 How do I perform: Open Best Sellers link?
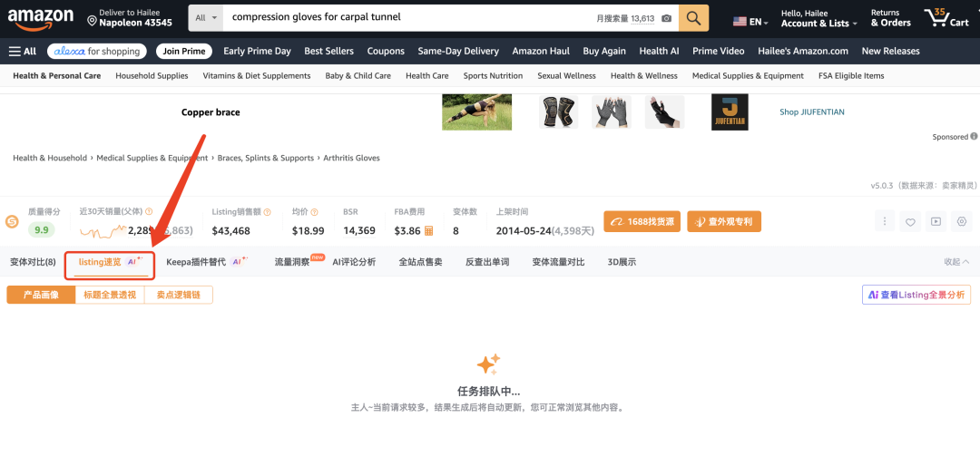click(328, 52)
